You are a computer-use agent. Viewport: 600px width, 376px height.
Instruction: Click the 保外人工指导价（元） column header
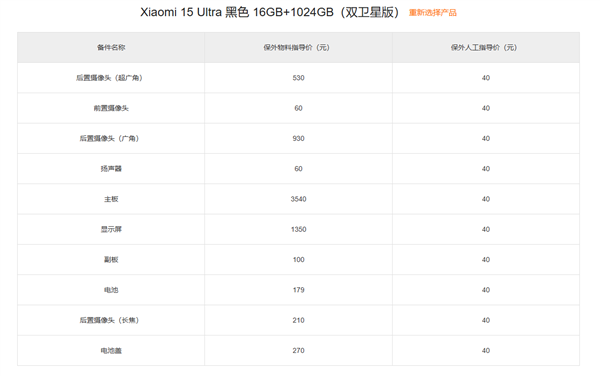coord(486,47)
